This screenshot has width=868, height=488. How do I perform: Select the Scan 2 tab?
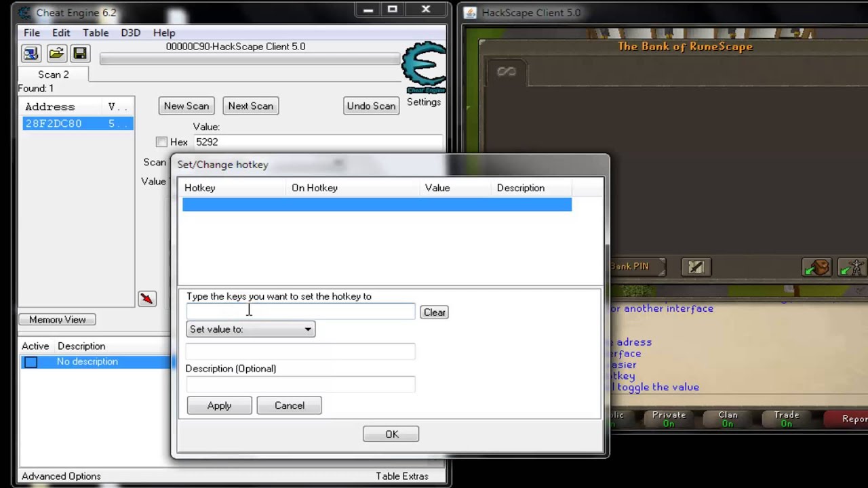tap(53, 75)
